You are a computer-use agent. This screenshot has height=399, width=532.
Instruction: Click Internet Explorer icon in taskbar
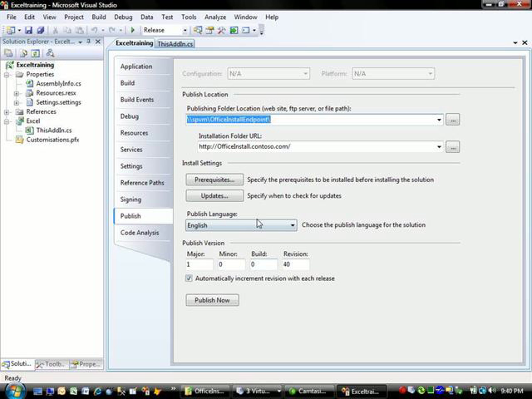point(97,391)
